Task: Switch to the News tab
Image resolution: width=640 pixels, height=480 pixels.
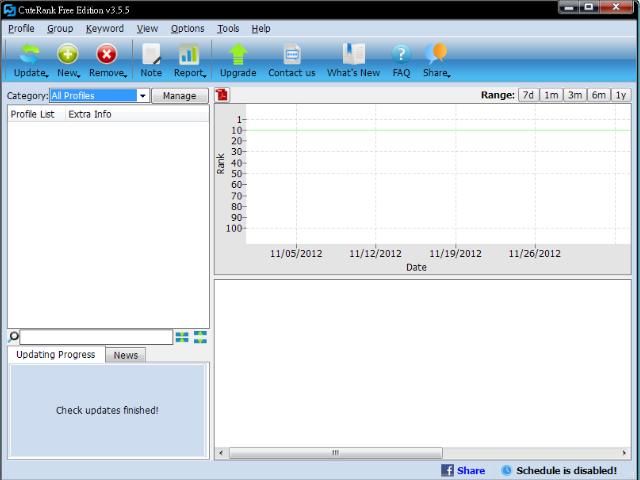Action: tap(126, 355)
